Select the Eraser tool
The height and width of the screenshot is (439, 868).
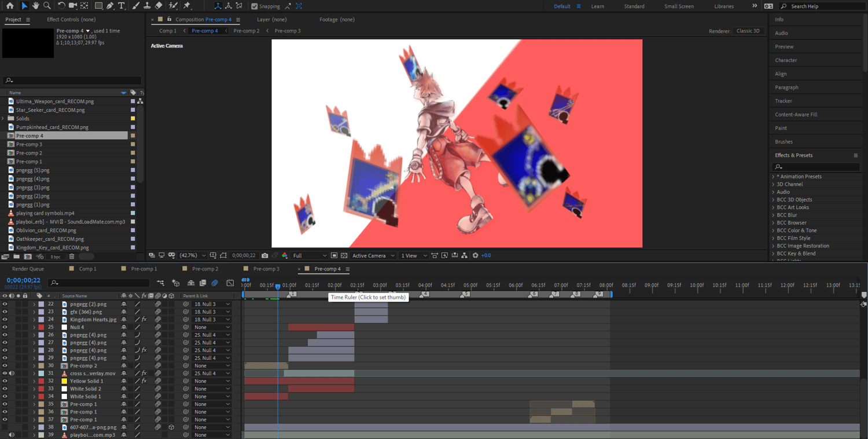point(159,6)
